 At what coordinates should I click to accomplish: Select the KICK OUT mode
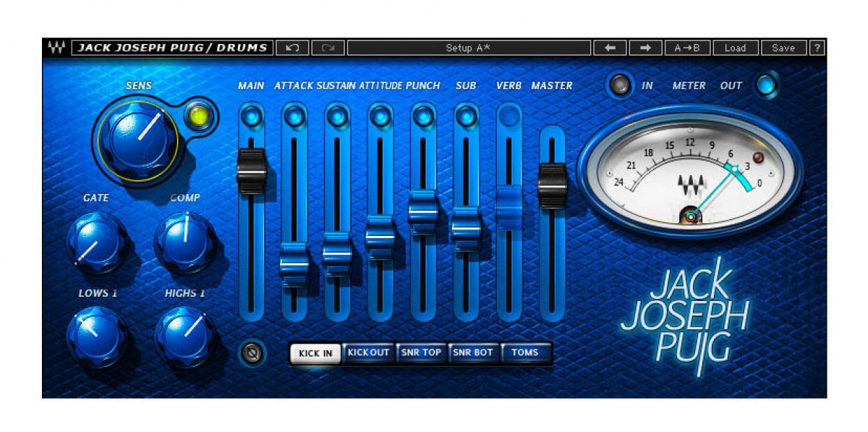(x=368, y=353)
